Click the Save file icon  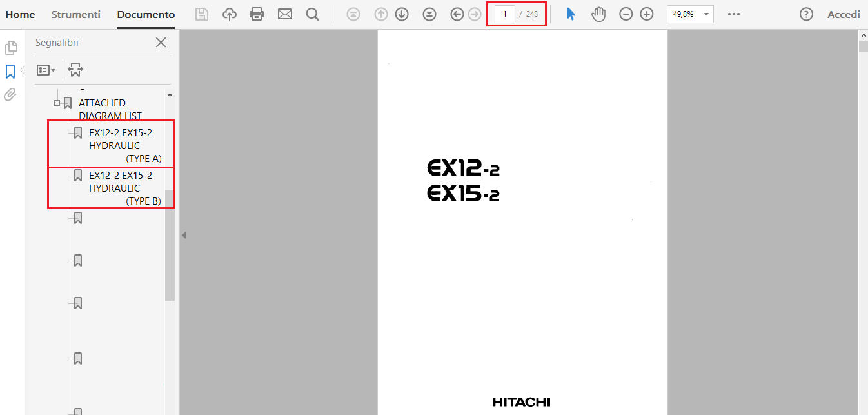202,14
